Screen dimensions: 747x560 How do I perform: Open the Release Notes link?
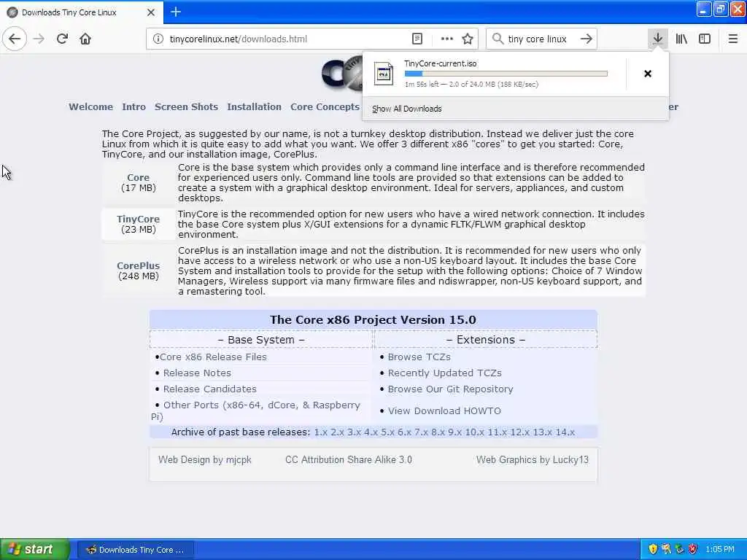(x=197, y=373)
